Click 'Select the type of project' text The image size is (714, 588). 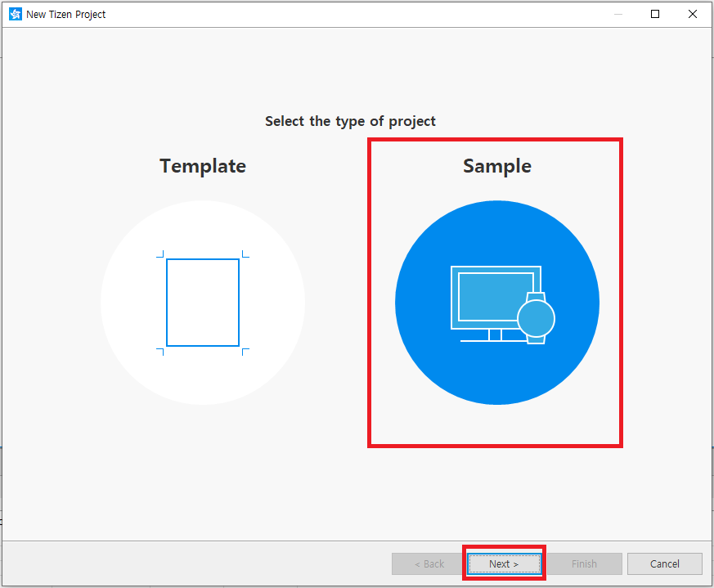tap(350, 122)
